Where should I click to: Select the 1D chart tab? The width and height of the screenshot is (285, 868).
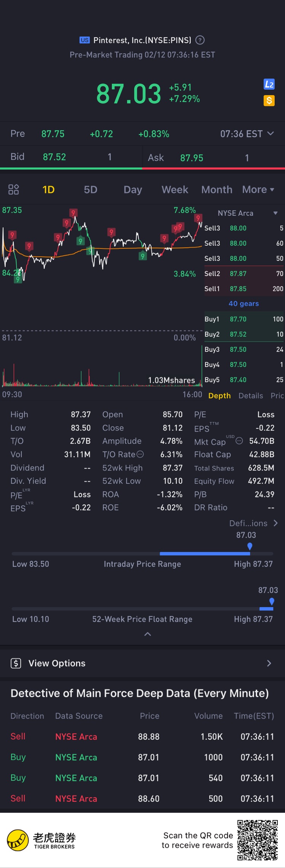(49, 189)
